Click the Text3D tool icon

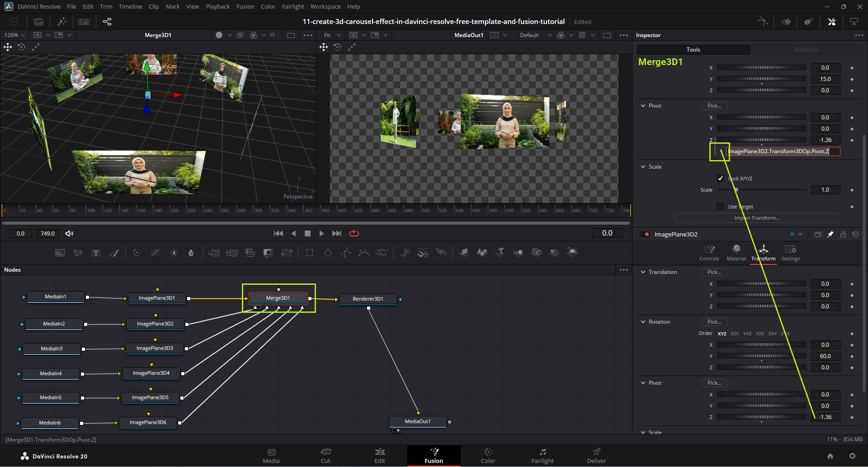(500, 252)
